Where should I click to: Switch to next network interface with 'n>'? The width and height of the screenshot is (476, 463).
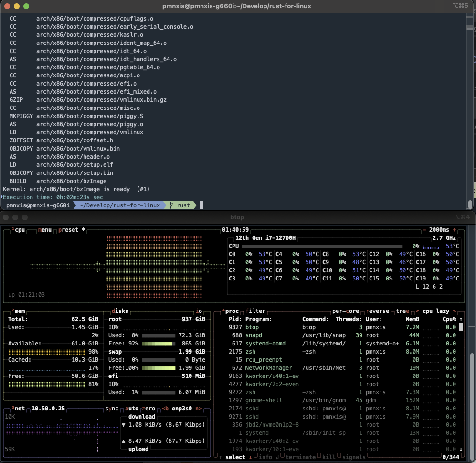tap(199, 409)
